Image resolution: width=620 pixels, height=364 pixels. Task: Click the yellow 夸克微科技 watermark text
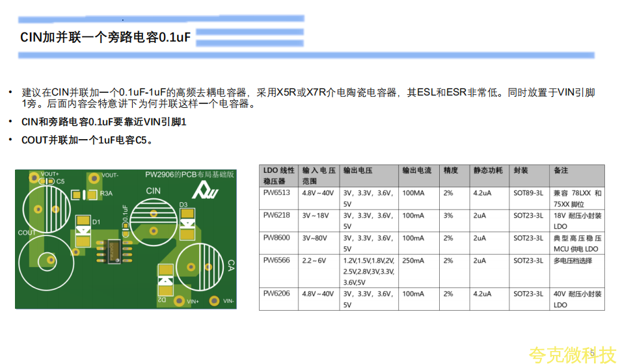click(571, 354)
